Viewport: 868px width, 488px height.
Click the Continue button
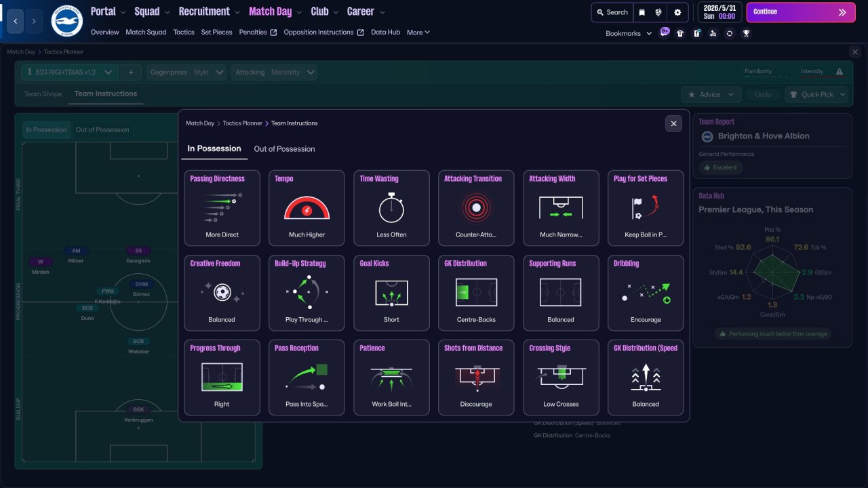click(802, 12)
